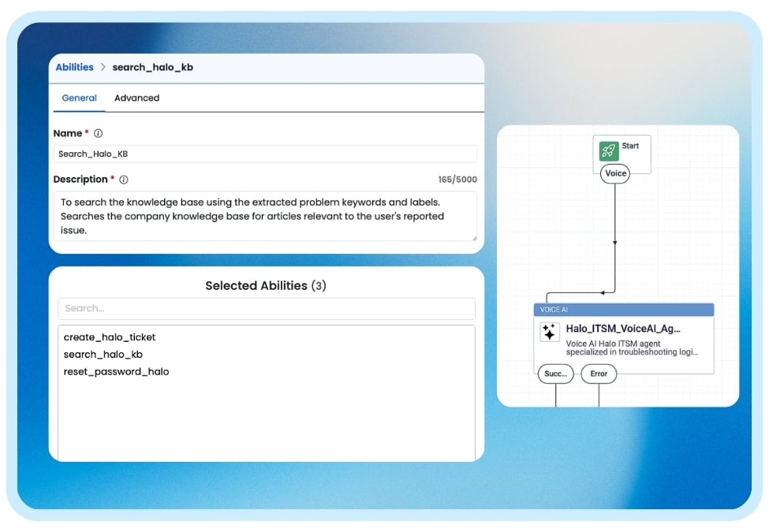Click the breadcrumb chevron after Abilities
Screen dimensions: 769x532
coord(103,68)
